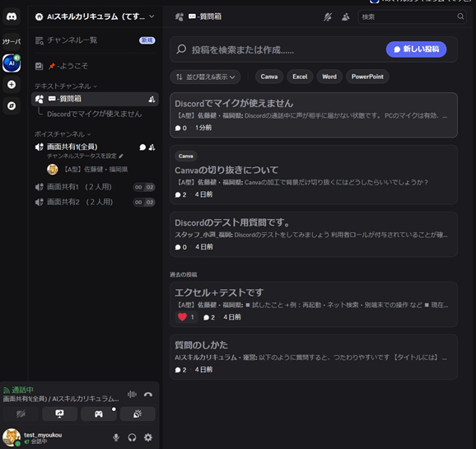
Task: Open the ようこそ channel
Action: click(x=95, y=66)
